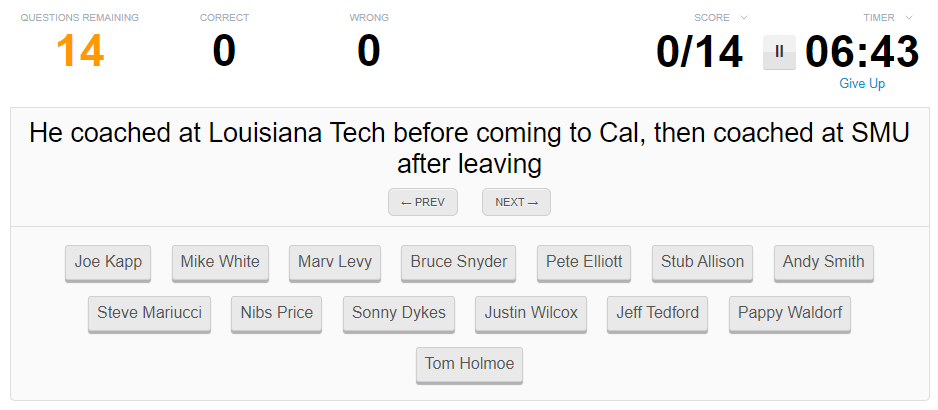Choose Joe Kapp as the answer
Screen dimensions: 938x410
tap(108, 262)
